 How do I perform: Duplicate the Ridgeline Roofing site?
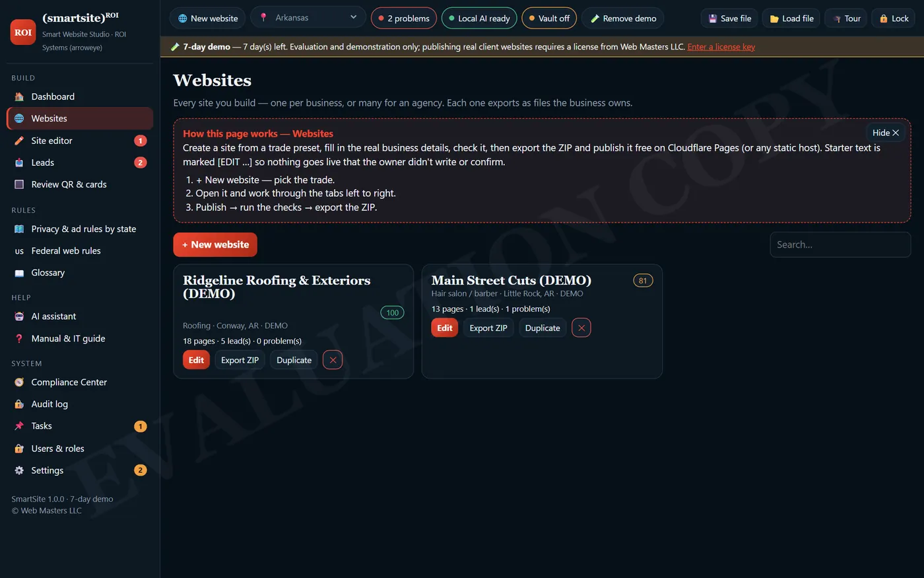[294, 360]
